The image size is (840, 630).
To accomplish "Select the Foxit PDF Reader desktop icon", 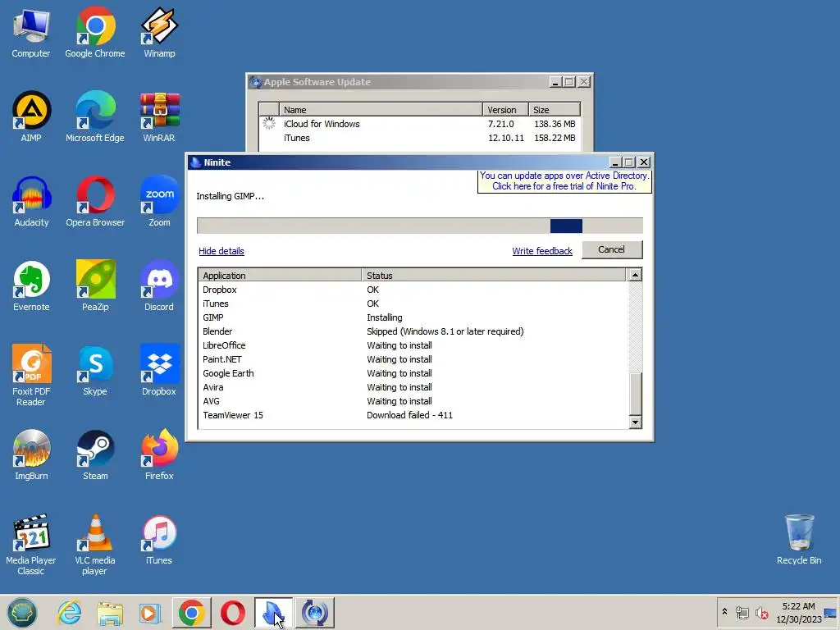I will pos(31,375).
